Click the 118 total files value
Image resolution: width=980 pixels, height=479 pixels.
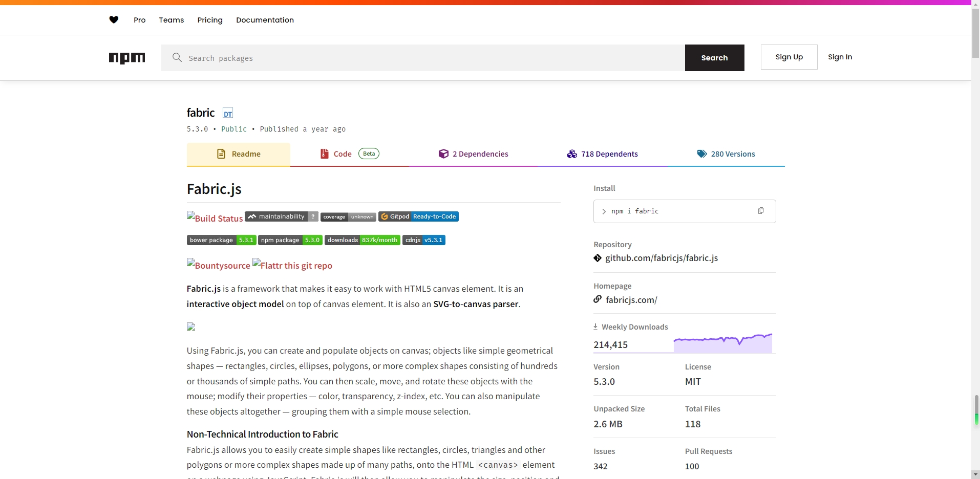(x=693, y=424)
